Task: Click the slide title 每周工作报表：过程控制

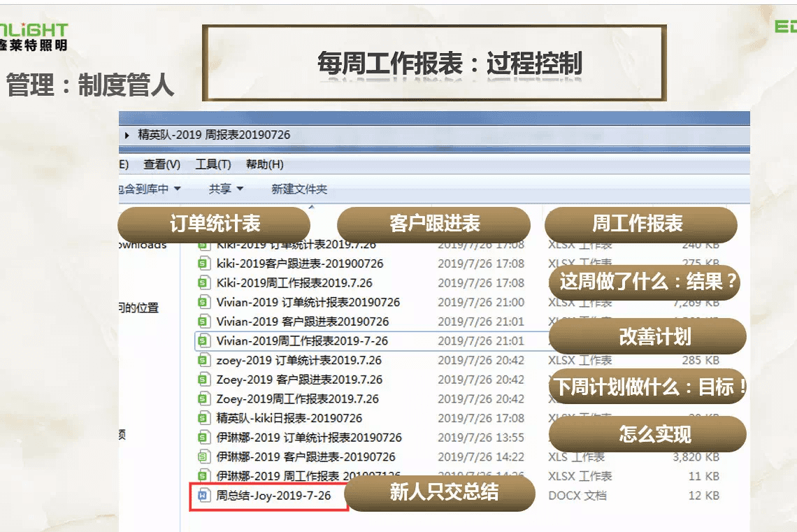Action: 450,64
